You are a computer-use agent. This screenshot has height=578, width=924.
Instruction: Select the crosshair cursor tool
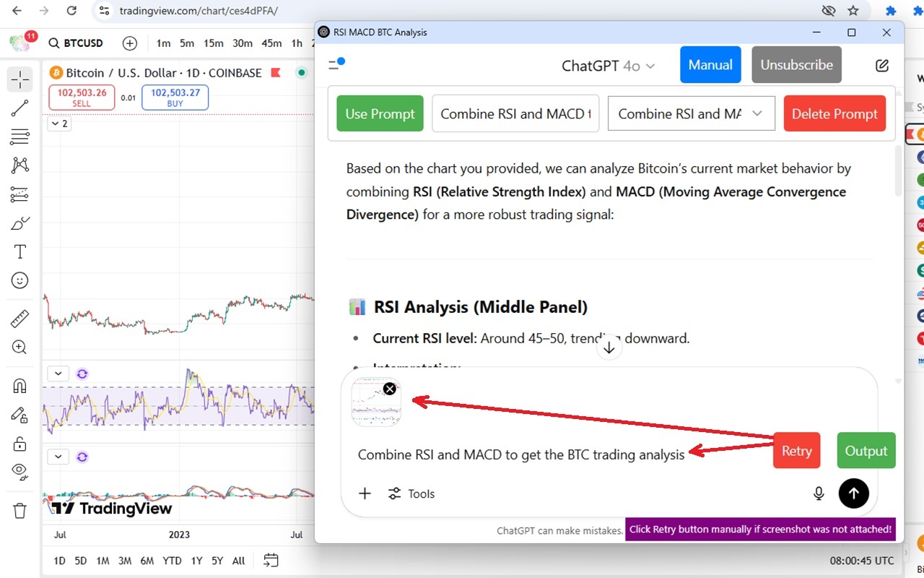coord(19,79)
